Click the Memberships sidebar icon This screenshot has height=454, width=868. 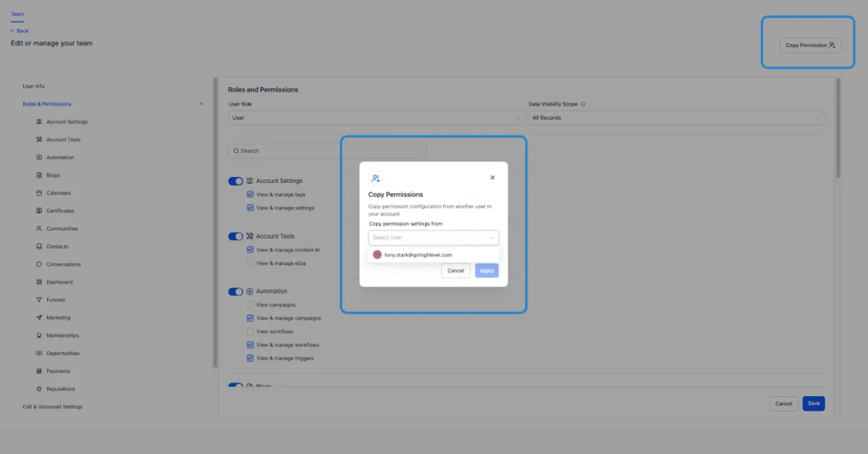coord(39,335)
